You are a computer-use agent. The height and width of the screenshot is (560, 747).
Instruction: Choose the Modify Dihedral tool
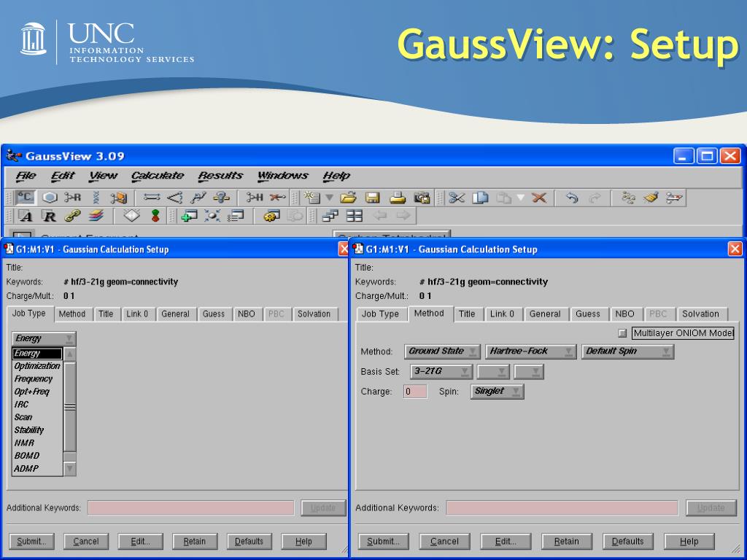tap(198, 197)
